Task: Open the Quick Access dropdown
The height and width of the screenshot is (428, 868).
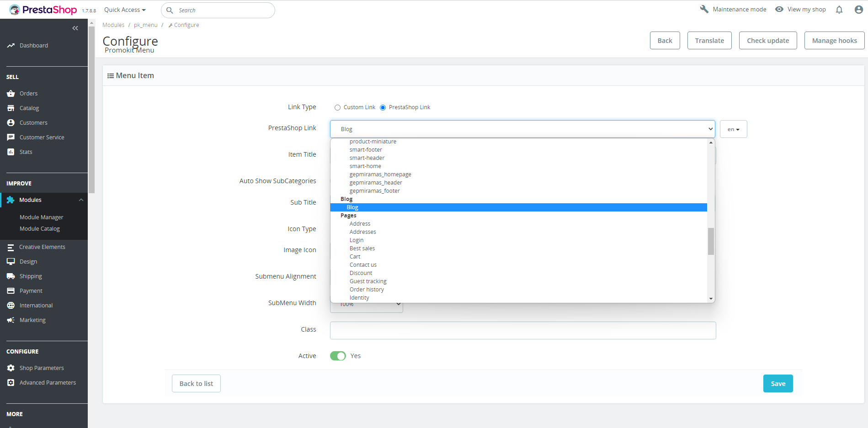Action: (x=125, y=10)
